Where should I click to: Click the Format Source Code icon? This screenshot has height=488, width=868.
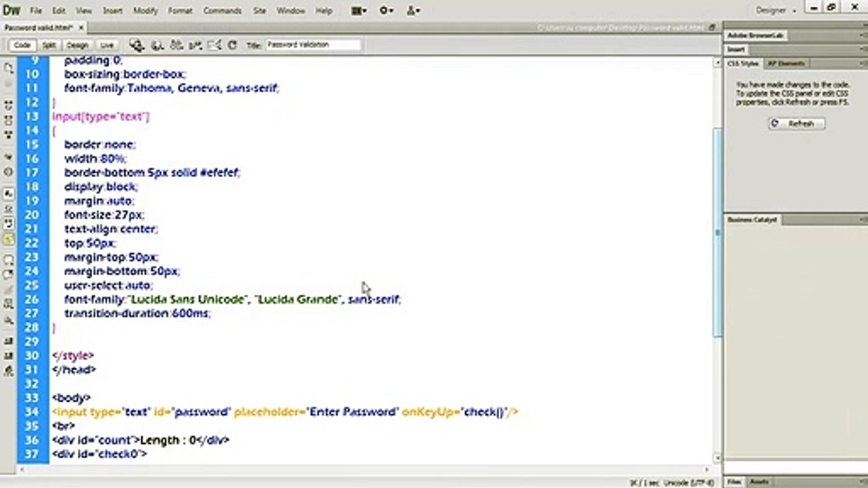pos(9,371)
